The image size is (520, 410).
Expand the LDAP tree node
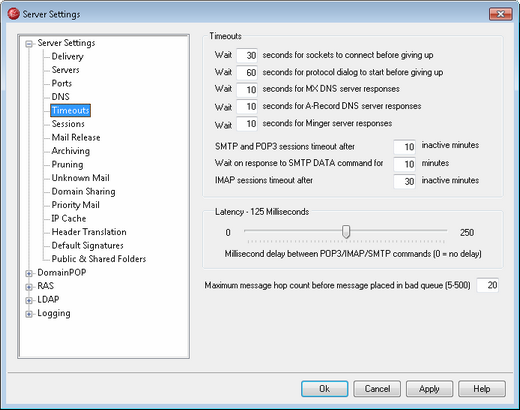click(x=29, y=300)
